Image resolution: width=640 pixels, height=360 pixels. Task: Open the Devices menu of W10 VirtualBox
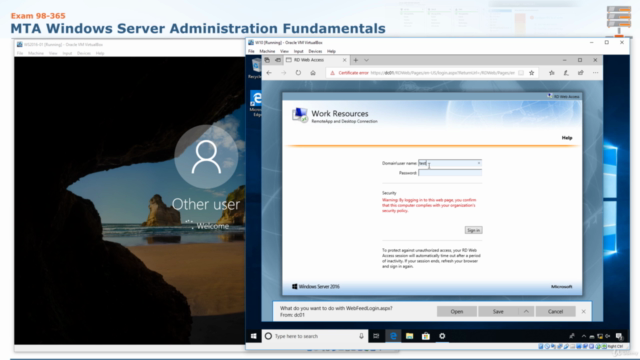click(315, 51)
